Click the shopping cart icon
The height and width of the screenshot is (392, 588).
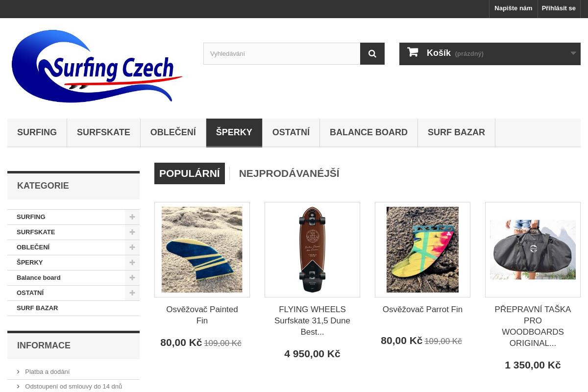pos(412,52)
